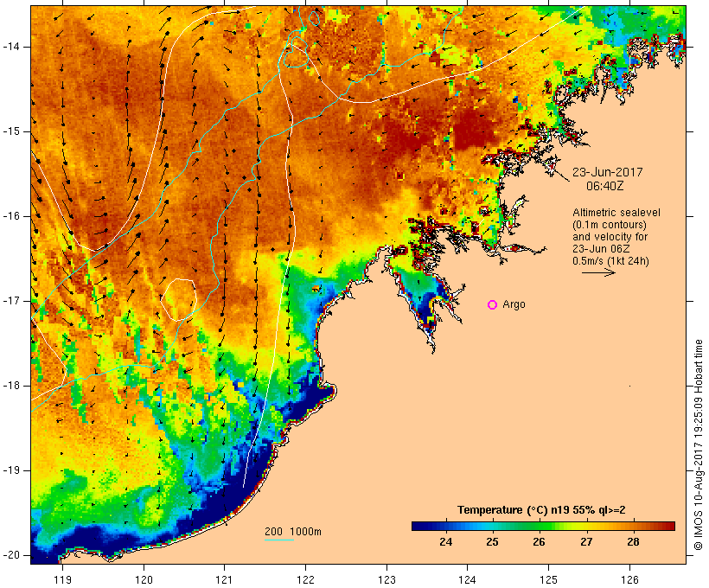Click the '26' colorbar tick label
Screen dimensions: 709x588
coord(539,541)
